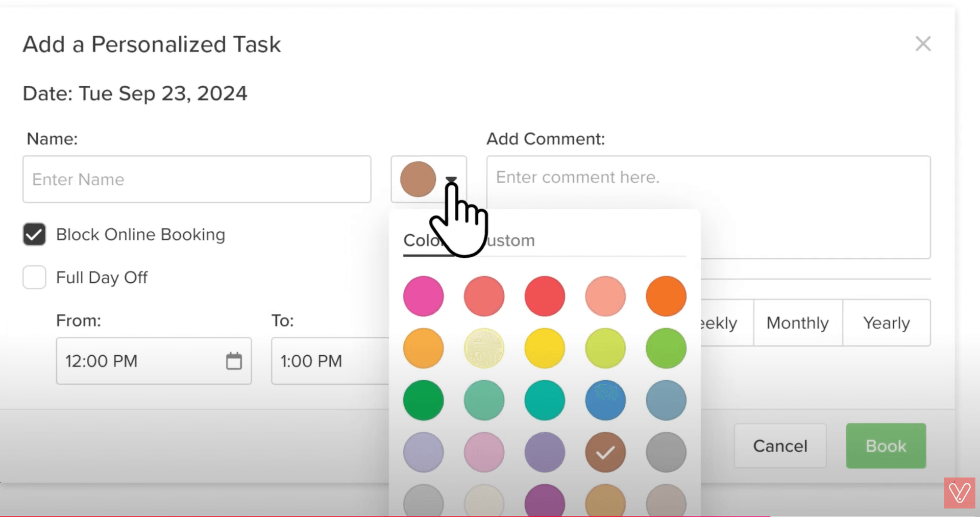The width and height of the screenshot is (980, 517).
Task: Choose the teal color swatch
Action: pyautogui.click(x=545, y=400)
